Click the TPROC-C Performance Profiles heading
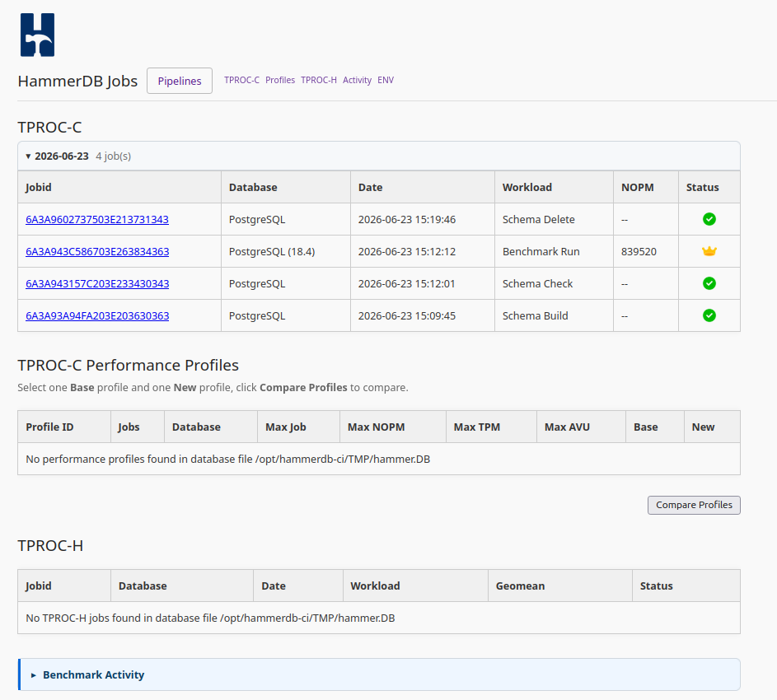The image size is (777, 700). click(x=128, y=365)
